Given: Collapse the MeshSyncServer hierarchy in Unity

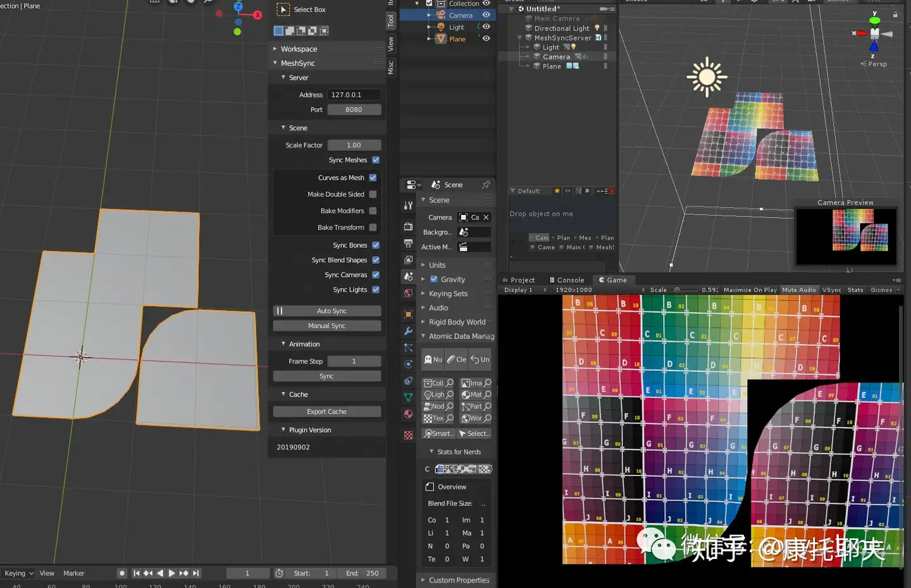Looking at the screenshot, I should point(519,37).
